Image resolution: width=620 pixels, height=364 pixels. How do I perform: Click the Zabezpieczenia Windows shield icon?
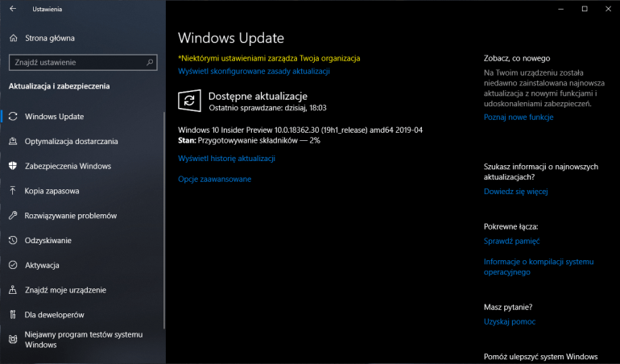coord(13,166)
